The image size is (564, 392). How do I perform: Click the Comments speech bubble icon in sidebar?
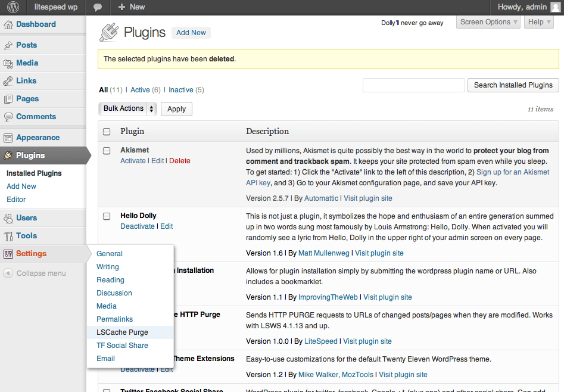click(x=8, y=117)
